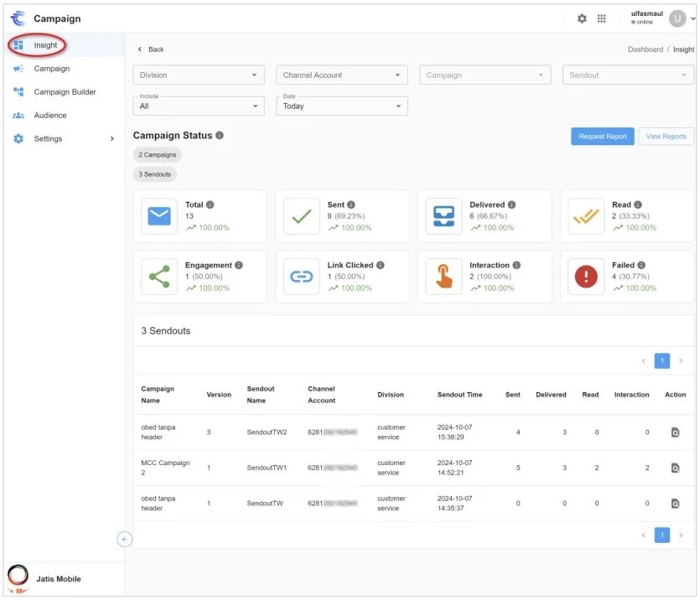Open details icon for SendoutTW1 row
Viewport: 700px width, 600px height.
(675, 468)
